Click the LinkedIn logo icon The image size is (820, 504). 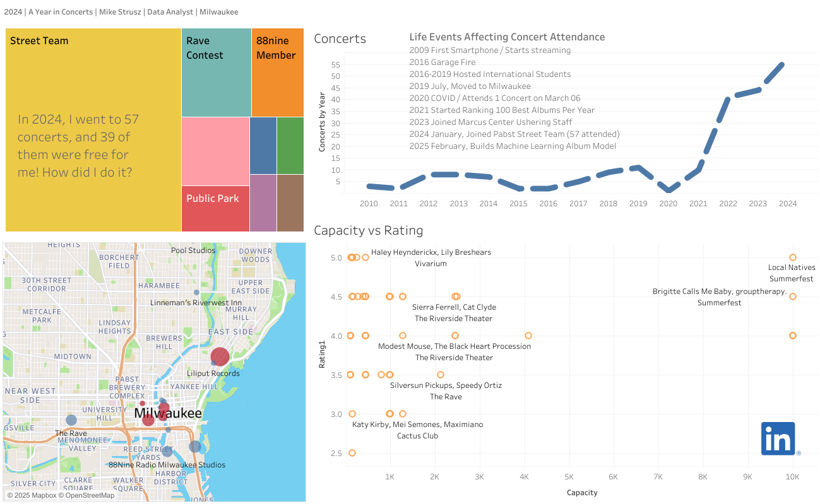(x=778, y=438)
